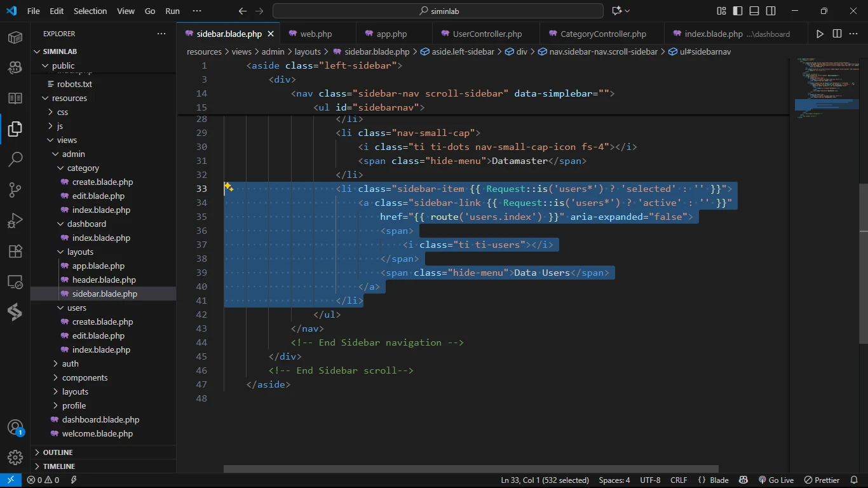Open the Run and Debug view
Image resolution: width=868 pixels, height=488 pixels.
click(x=15, y=220)
